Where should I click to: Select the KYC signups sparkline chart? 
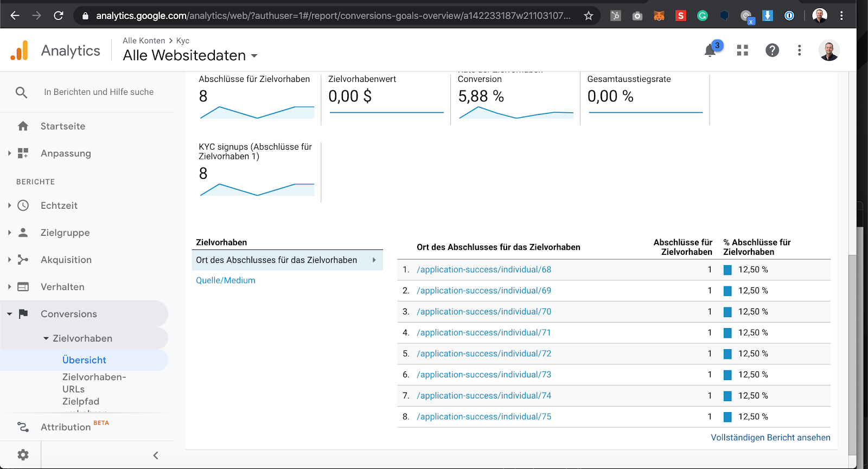(x=257, y=189)
